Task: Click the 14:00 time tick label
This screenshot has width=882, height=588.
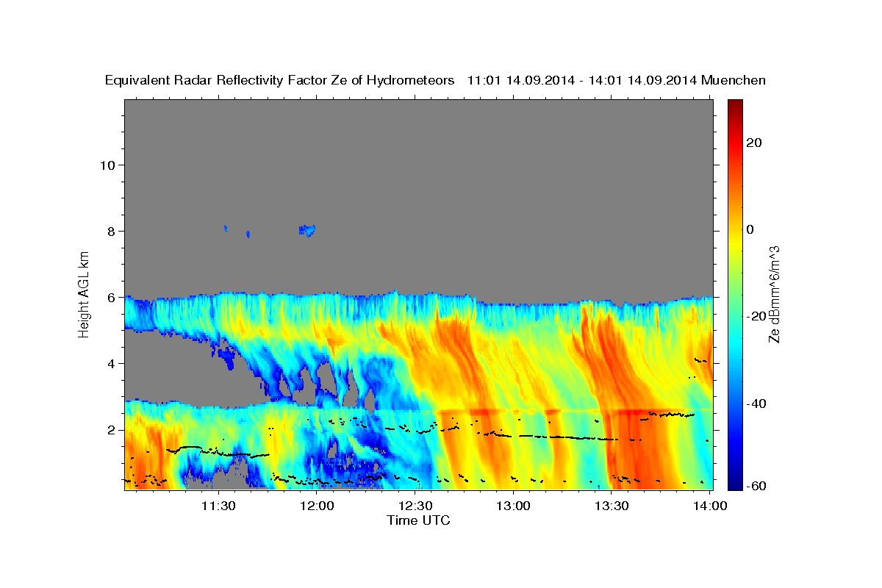Action: tap(709, 506)
